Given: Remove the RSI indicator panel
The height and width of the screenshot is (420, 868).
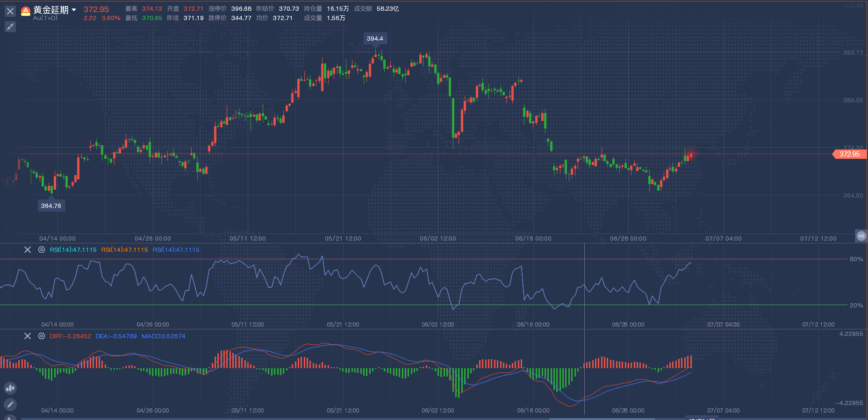Looking at the screenshot, I should pos(28,250).
